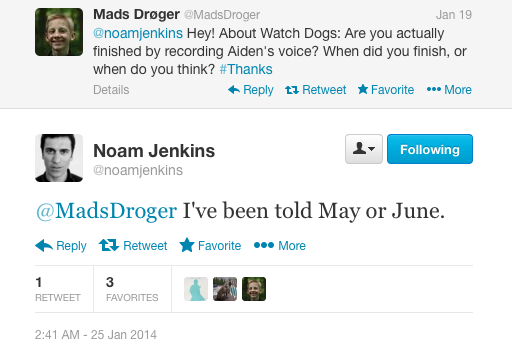Viewport: 512px width, 360px height.
Task: View Noam Jenkins' black-and-white profile photo
Action: pos(59,158)
